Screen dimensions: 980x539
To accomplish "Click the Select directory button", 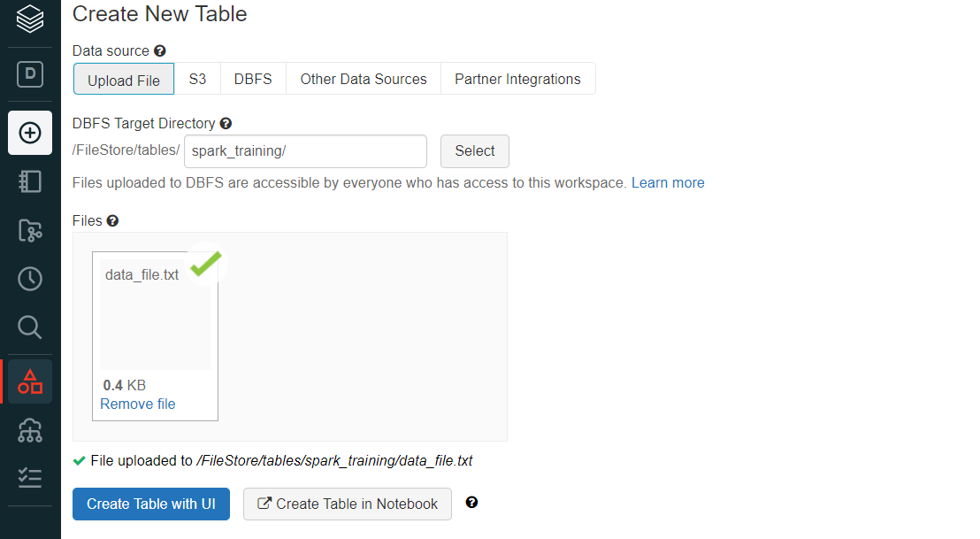I will [x=474, y=151].
